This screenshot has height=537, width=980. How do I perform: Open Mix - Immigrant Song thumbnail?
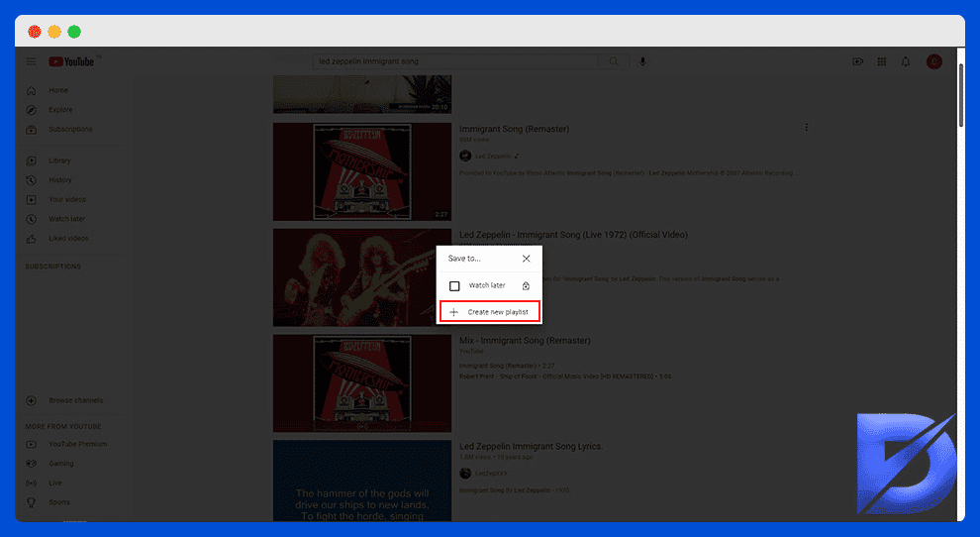pos(362,383)
